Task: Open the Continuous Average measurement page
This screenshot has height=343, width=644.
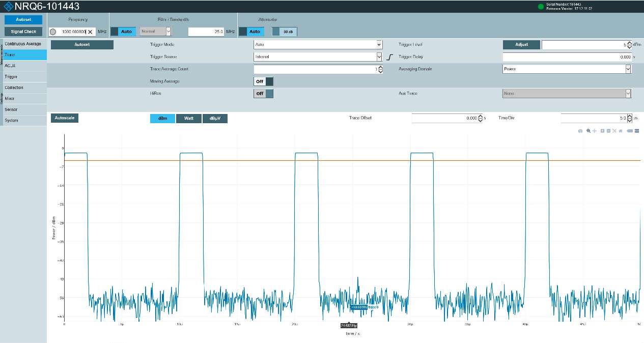Action: pyautogui.click(x=24, y=44)
